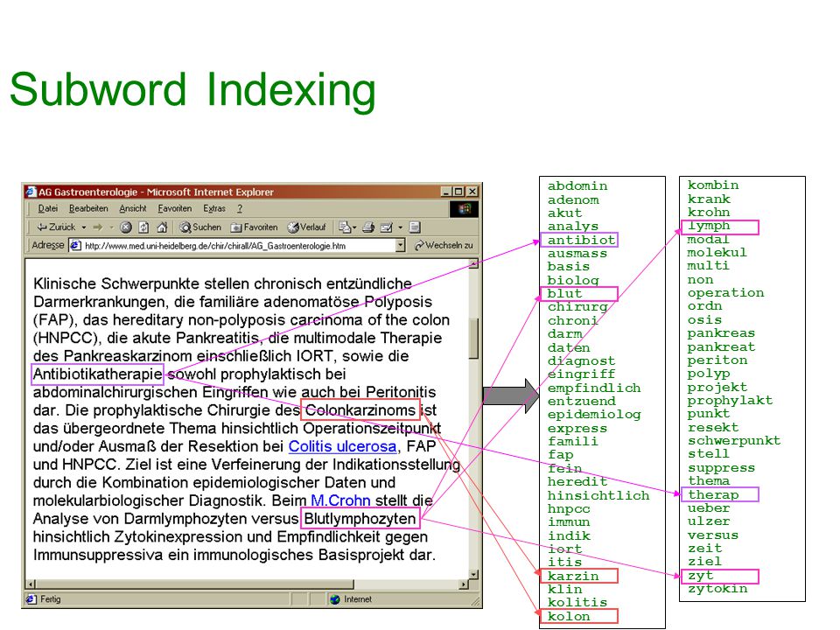Viewport: 840px width, 630px height.
Task: Click the Discuss icon at toolbar end
Action: (x=415, y=227)
